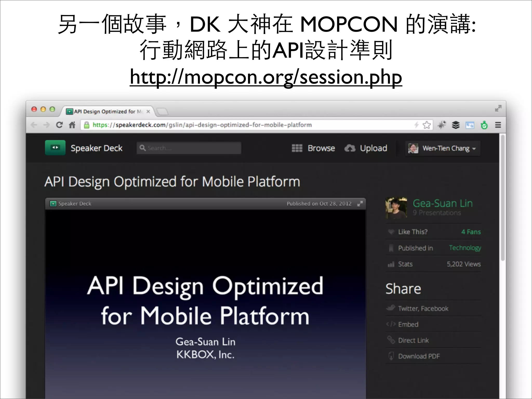Click Download PDF
The image size is (532, 399).
pyautogui.click(x=419, y=356)
